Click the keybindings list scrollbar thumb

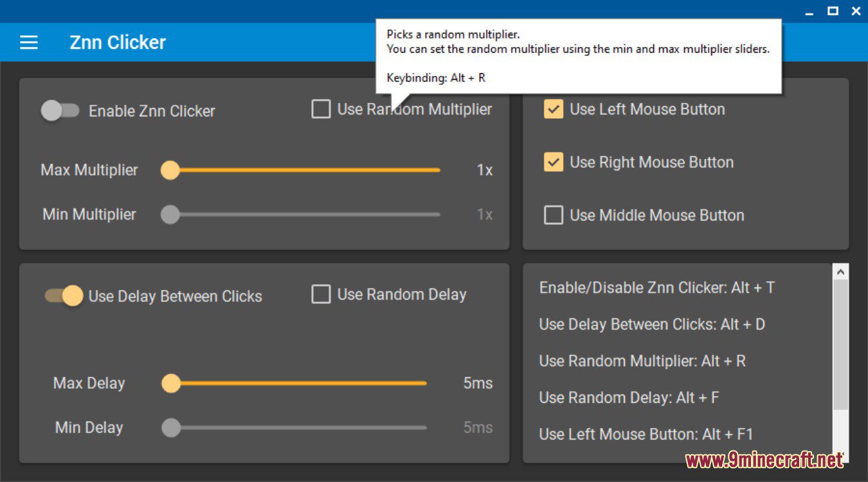(840, 345)
